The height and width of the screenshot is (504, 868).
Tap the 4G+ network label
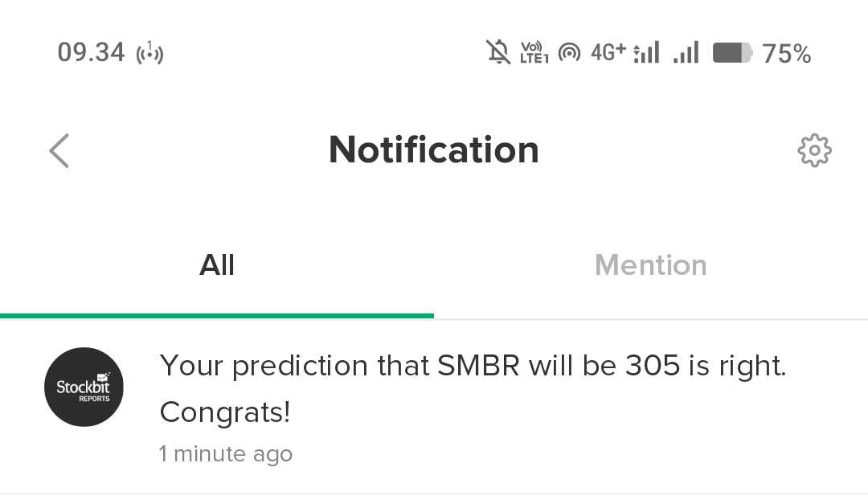(x=608, y=52)
